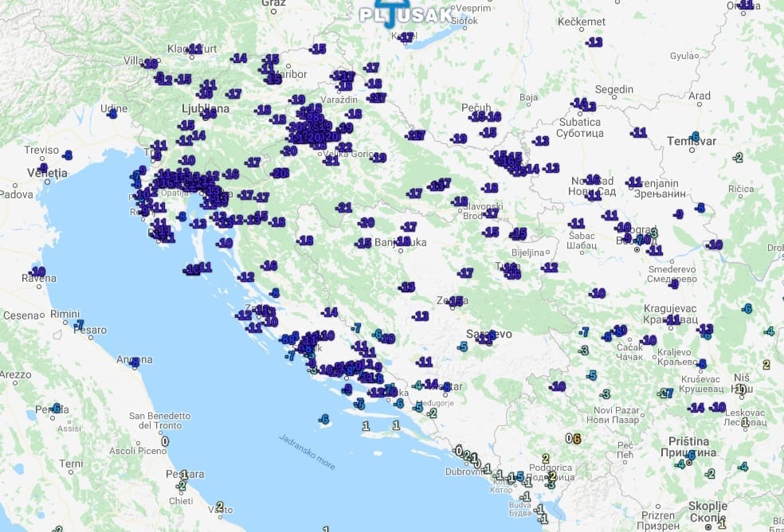Click the -8 marker next to Treviso

click(67, 155)
